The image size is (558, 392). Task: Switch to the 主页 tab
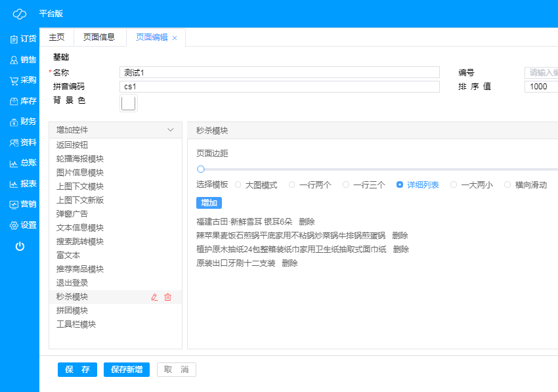pyautogui.click(x=56, y=37)
